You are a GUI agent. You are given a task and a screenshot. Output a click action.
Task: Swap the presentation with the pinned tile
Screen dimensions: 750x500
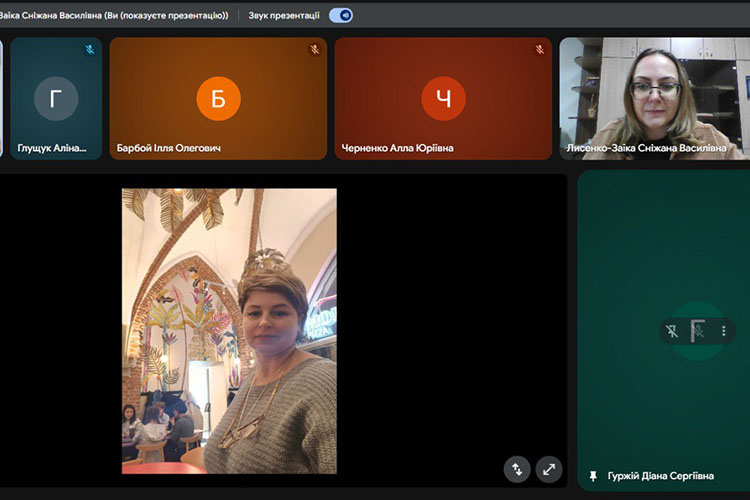tap(517, 468)
